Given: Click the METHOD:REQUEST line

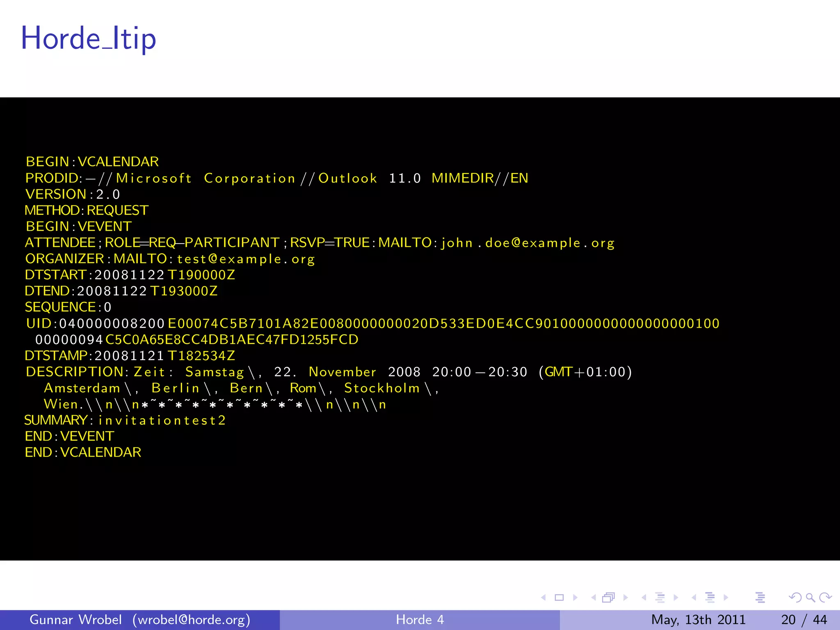Looking at the screenshot, I should [x=87, y=210].
